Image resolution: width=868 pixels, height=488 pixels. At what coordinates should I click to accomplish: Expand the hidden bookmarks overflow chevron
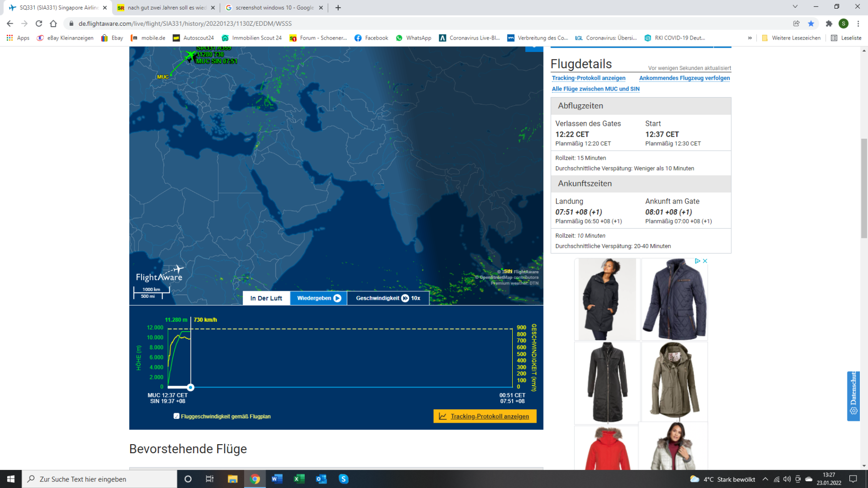coord(750,38)
